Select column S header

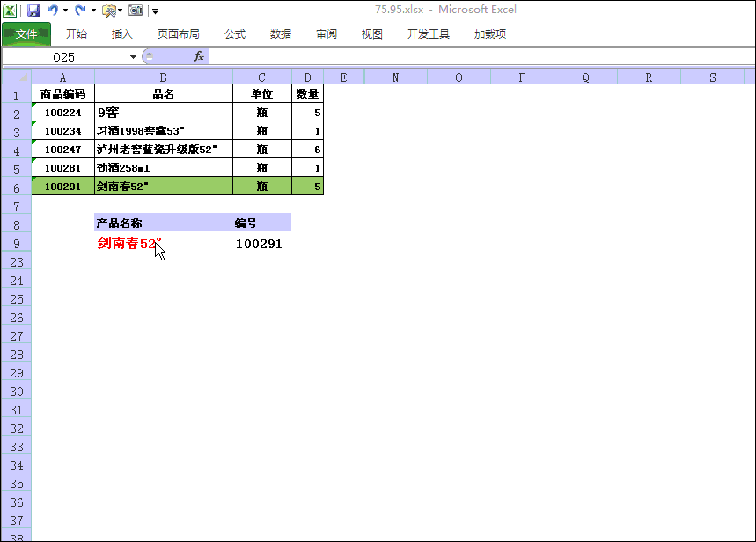tap(713, 77)
